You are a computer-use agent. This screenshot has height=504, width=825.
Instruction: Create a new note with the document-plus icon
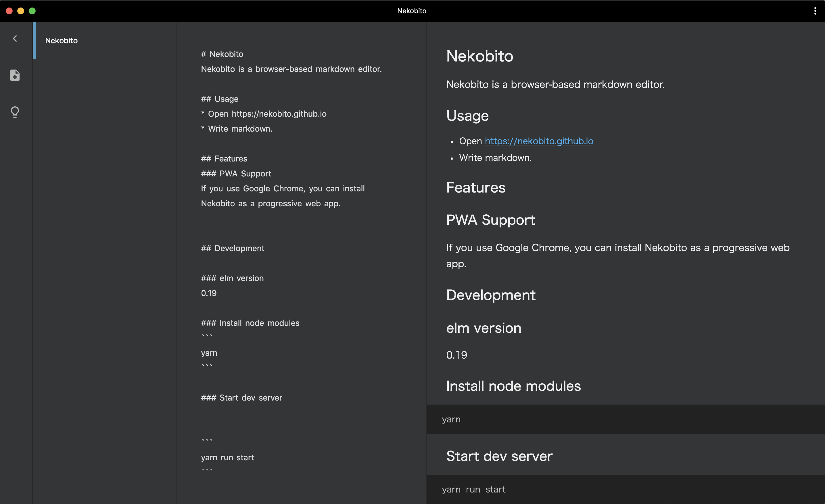click(x=15, y=75)
